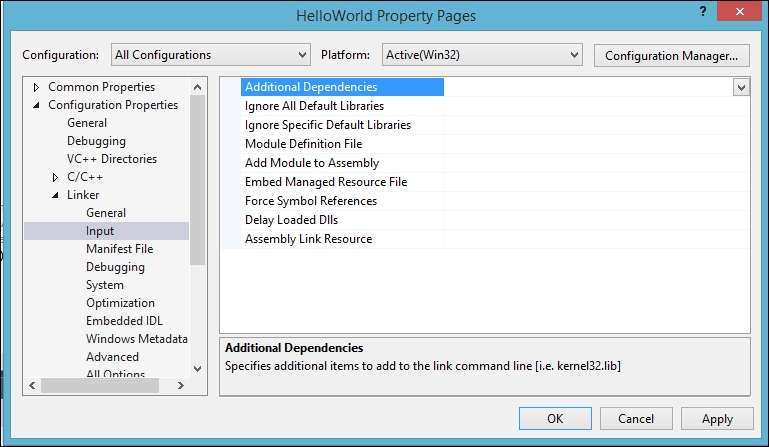This screenshot has width=769, height=447.
Task: Open Additional Dependencies value dropdown arrow
Action: [x=741, y=87]
